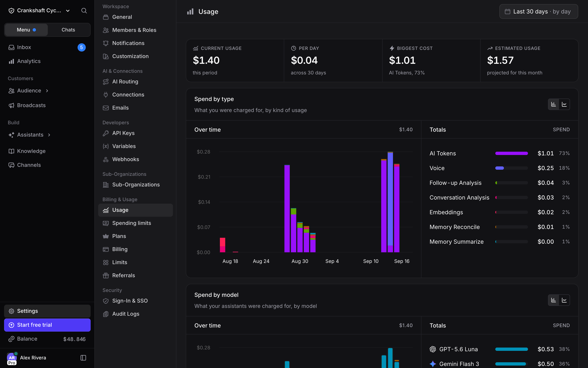
Task: Click the blue Voice bar near Sep 14
Action: tap(390, 199)
